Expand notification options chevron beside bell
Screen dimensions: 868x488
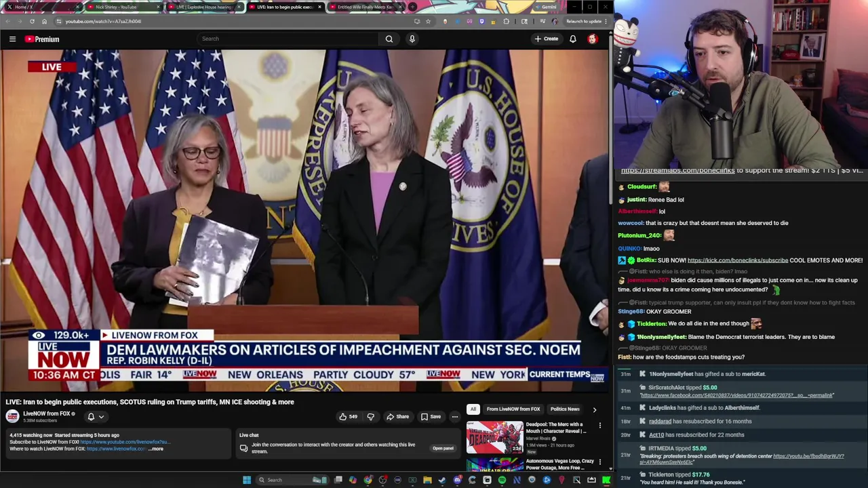pyautogui.click(x=101, y=417)
